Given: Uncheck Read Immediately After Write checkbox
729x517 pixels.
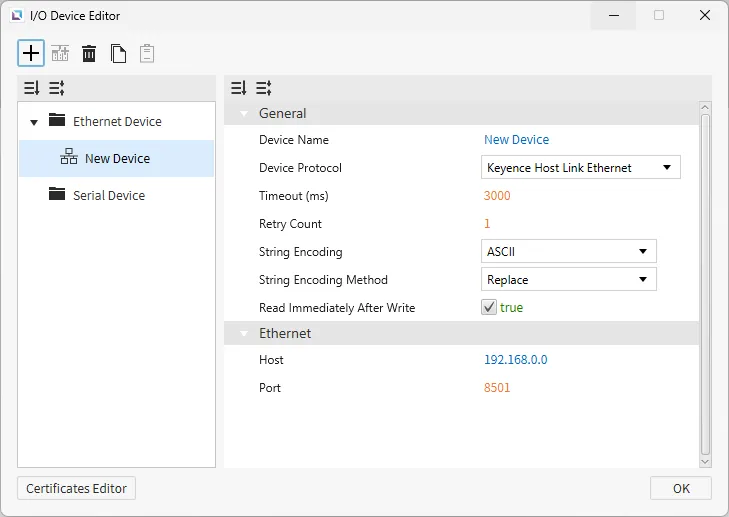Looking at the screenshot, I should (x=489, y=308).
